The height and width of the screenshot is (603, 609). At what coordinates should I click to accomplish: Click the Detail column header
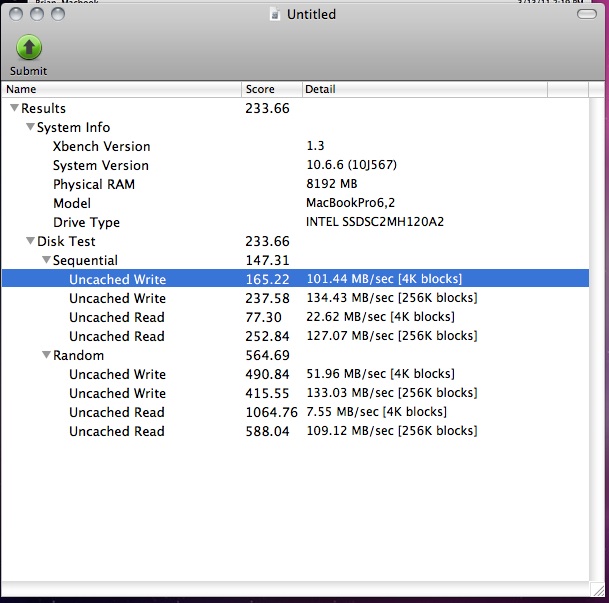(425, 89)
